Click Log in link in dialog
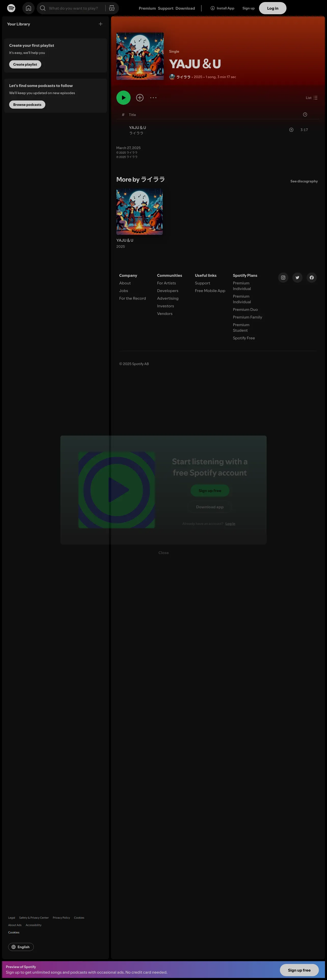The width and height of the screenshot is (327, 980). click(x=230, y=524)
